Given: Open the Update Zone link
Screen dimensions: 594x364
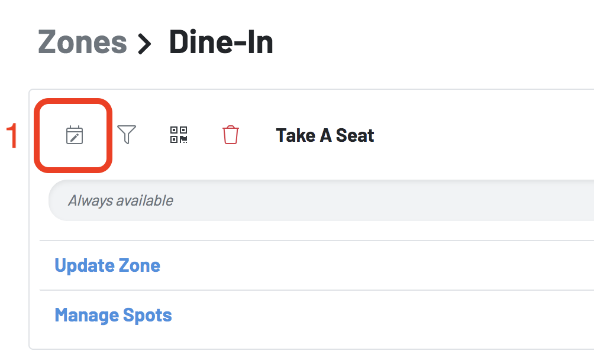Looking at the screenshot, I should [107, 265].
